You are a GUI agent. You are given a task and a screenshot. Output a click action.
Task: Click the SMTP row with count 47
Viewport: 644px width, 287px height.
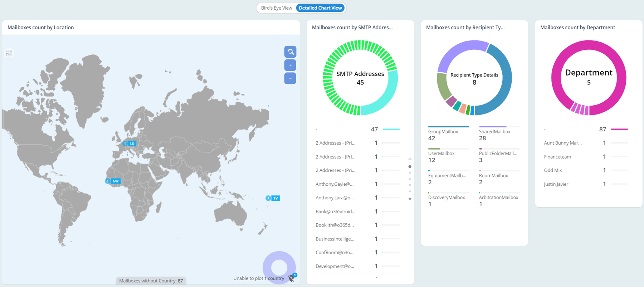[358, 129]
